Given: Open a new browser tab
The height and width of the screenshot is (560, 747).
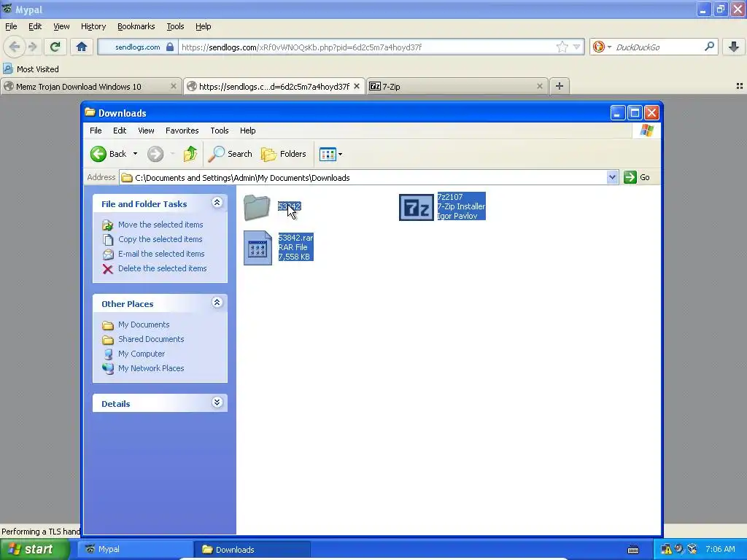Looking at the screenshot, I should 560,86.
